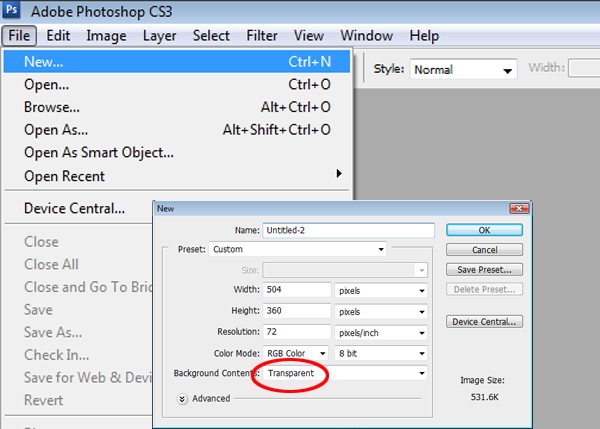
Task: Choose Open As Smart Object... entry
Action: tap(177, 153)
